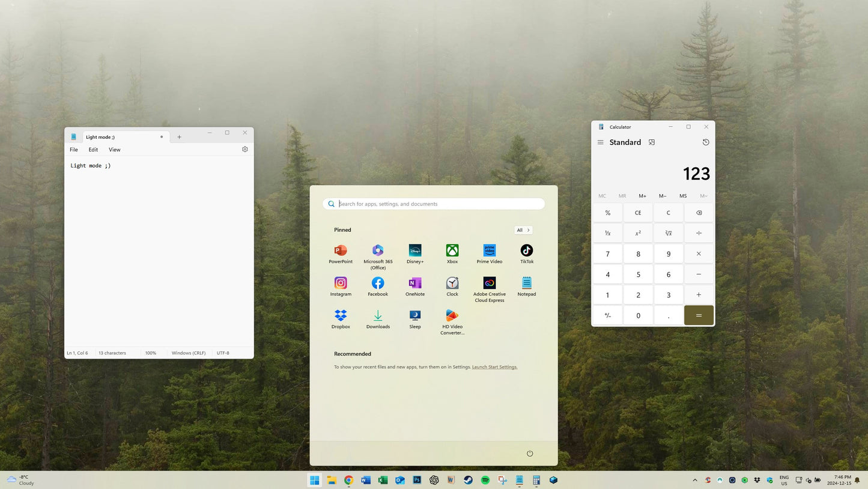Open Google Chrome from the taskbar
The width and height of the screenshot is (868, 489).
[348, 480]
